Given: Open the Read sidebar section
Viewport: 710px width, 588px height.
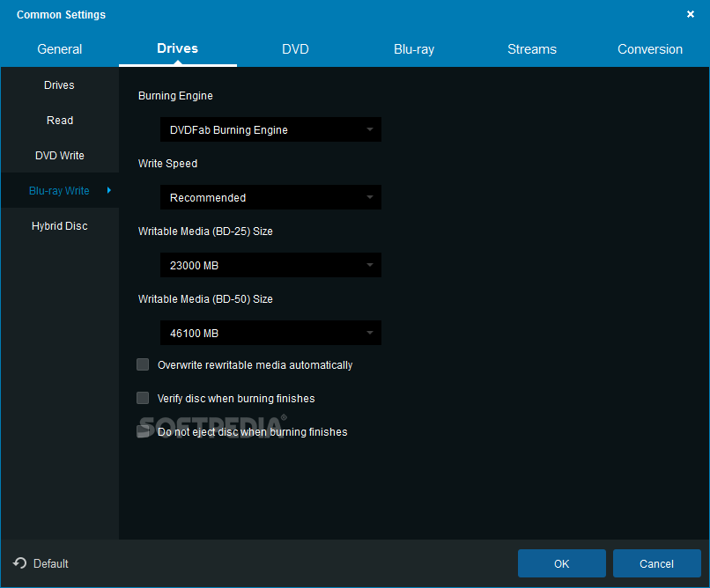Looking at the screenshot, I should tap(59, 121).
